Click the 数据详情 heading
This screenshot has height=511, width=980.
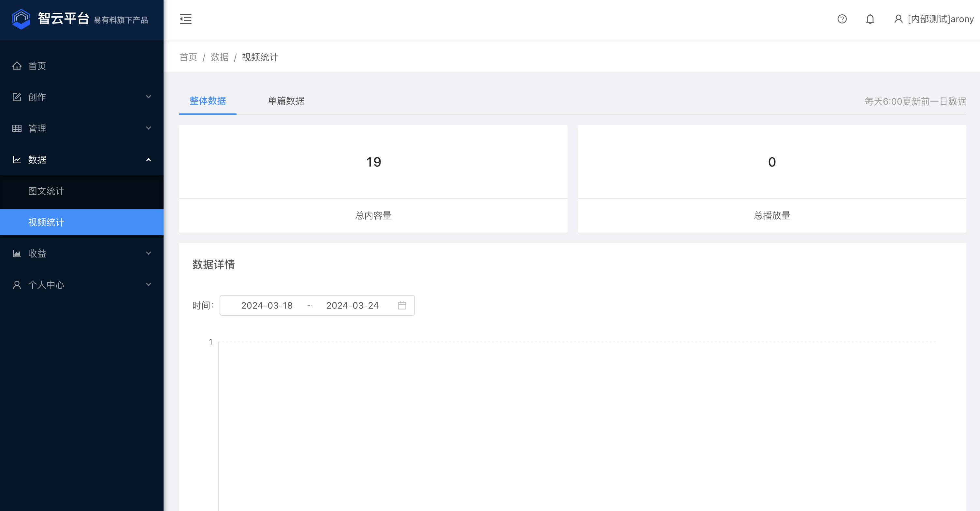click(213, 264)
